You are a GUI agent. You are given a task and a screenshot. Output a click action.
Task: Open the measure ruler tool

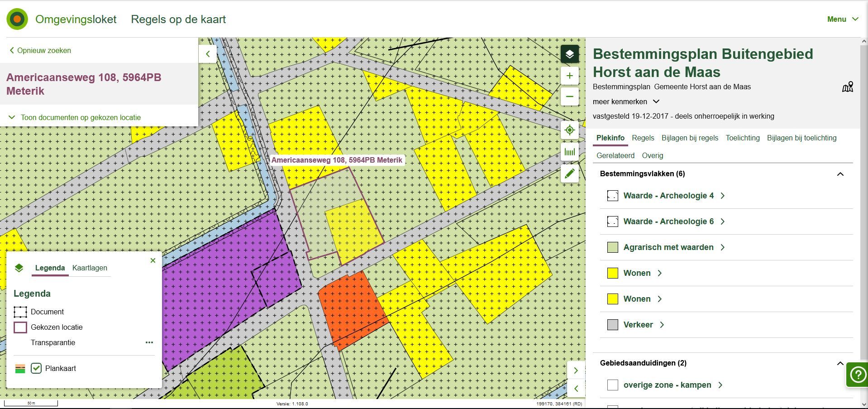[569, 152]
